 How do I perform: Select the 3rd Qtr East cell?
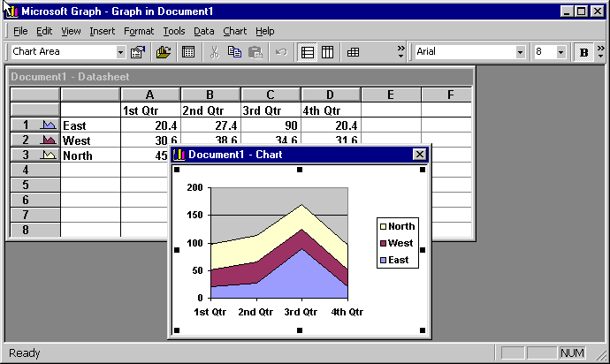(271, 125)
